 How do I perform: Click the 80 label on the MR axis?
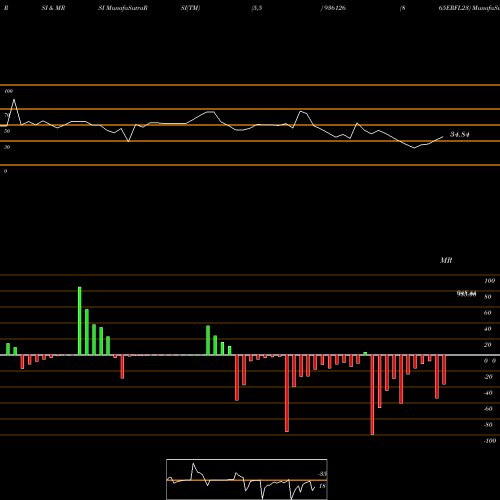pos(488,297)
